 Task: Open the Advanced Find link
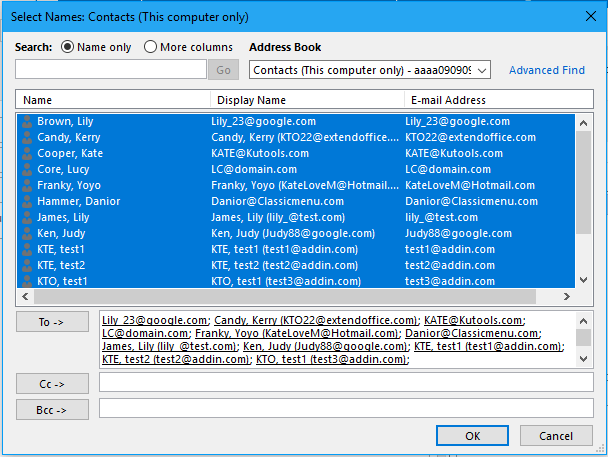coord(547,70)
